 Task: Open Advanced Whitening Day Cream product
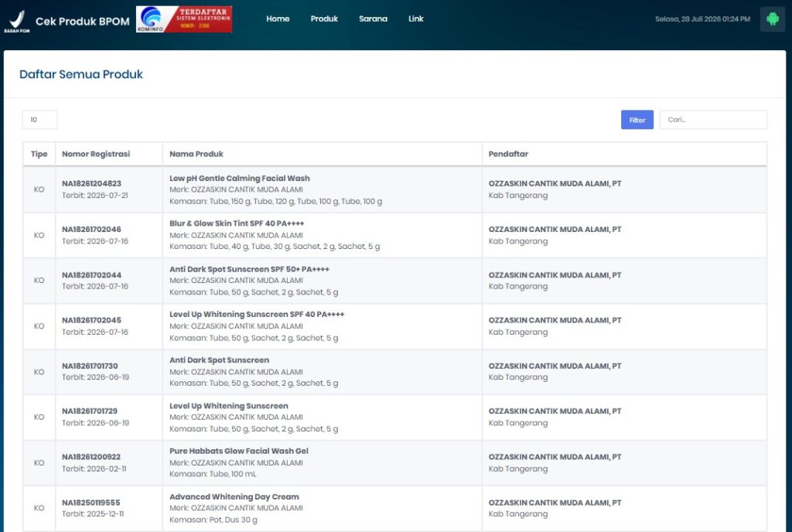click(x=234, y=496)
